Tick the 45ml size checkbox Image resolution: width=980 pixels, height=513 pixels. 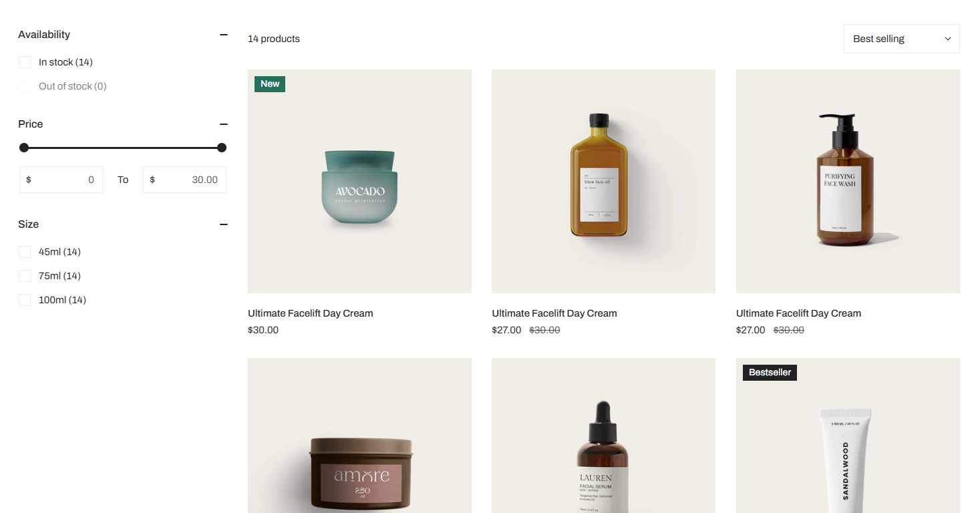click(25, 252)
